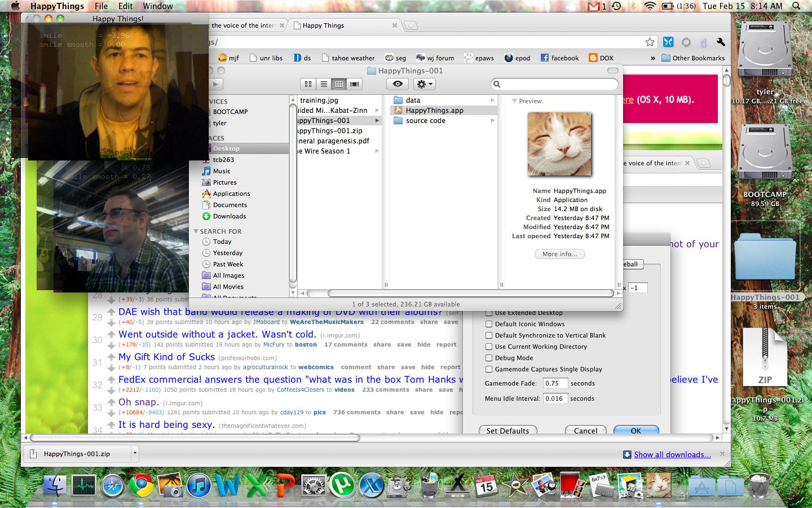Click the Show all downloads link
The width and height of the screenshot is (812, 508).
(x=672, y=454)
